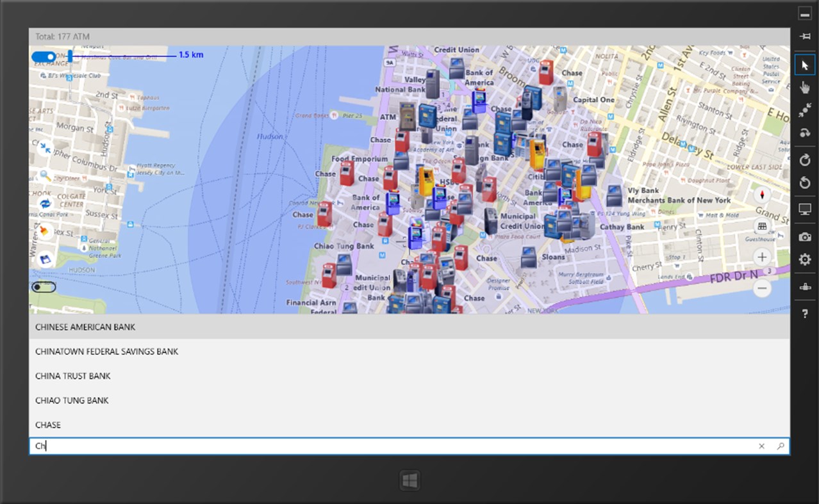
Task: Select basic touch mode hand icon
Action: pos(805,88)
